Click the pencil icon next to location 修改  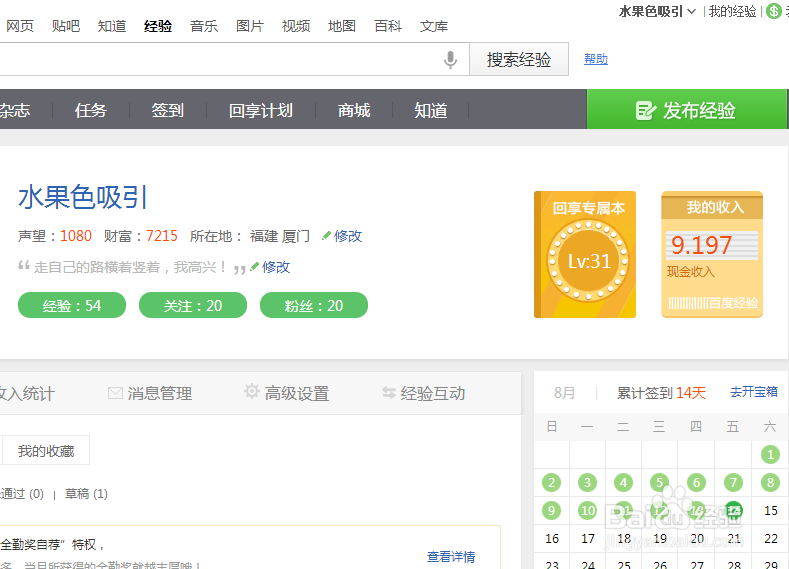click(x=326, y=235)
